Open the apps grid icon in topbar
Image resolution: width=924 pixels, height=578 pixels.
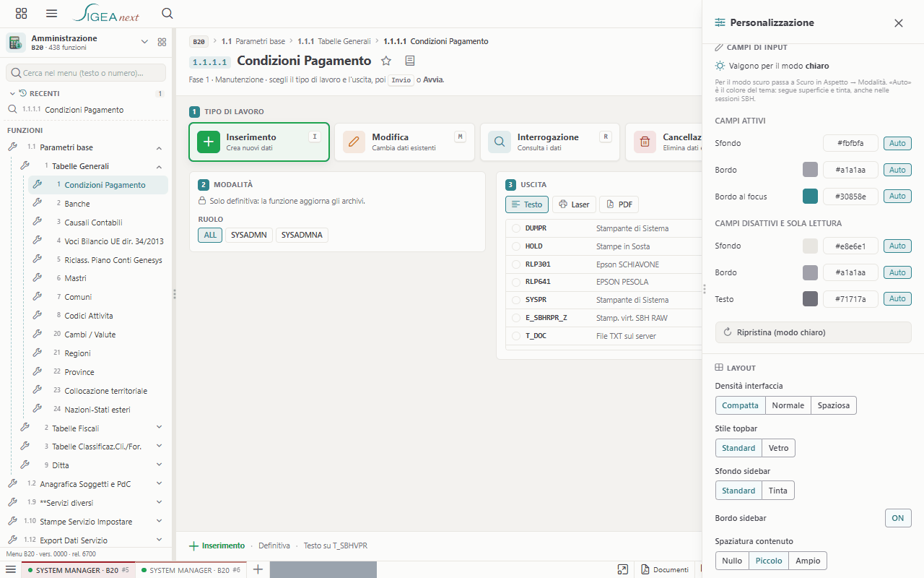[21, 13]
